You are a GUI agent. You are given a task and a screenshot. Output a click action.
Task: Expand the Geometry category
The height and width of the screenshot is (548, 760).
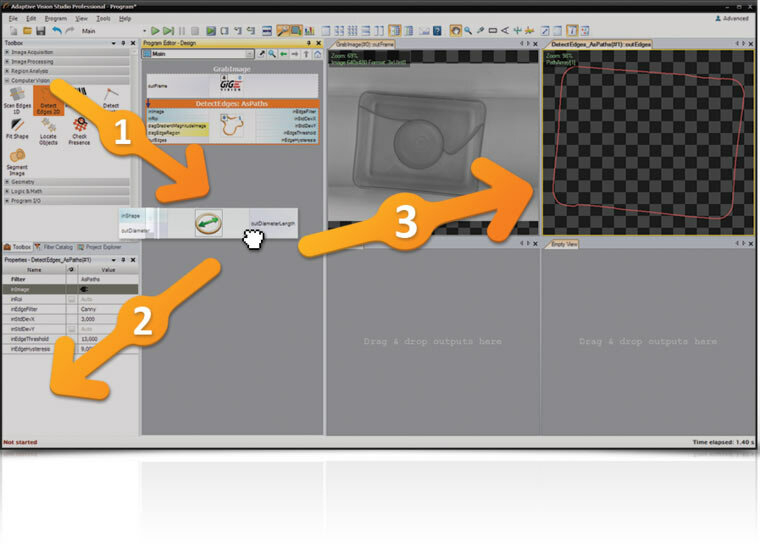coord(7,182)
